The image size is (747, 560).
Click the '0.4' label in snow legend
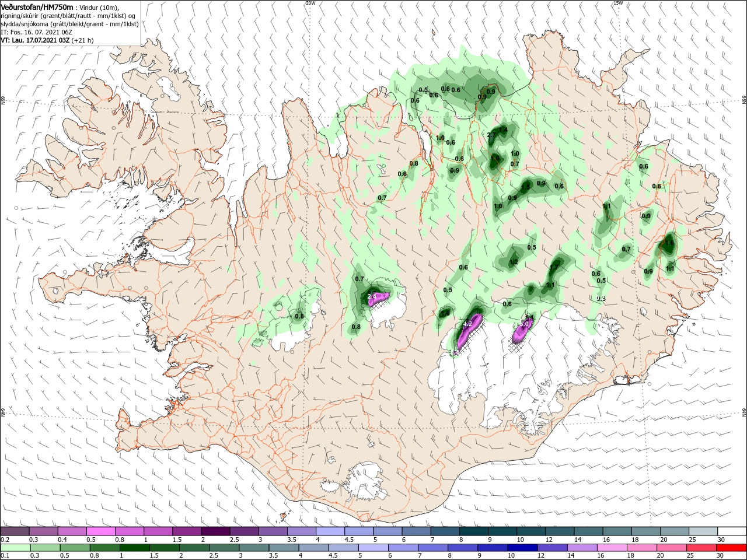click(62, 540)
